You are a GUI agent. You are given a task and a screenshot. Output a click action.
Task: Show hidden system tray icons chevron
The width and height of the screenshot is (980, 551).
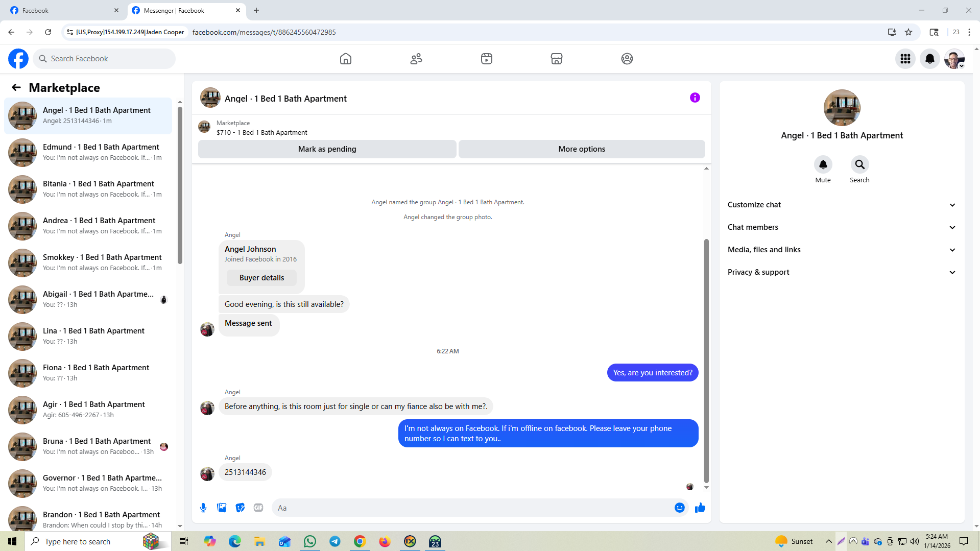click(828, 541)
